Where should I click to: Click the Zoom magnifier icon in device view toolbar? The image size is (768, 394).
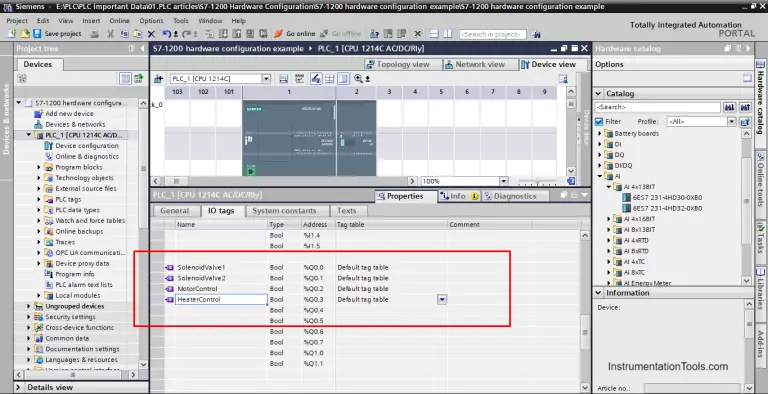click(359, 78)
